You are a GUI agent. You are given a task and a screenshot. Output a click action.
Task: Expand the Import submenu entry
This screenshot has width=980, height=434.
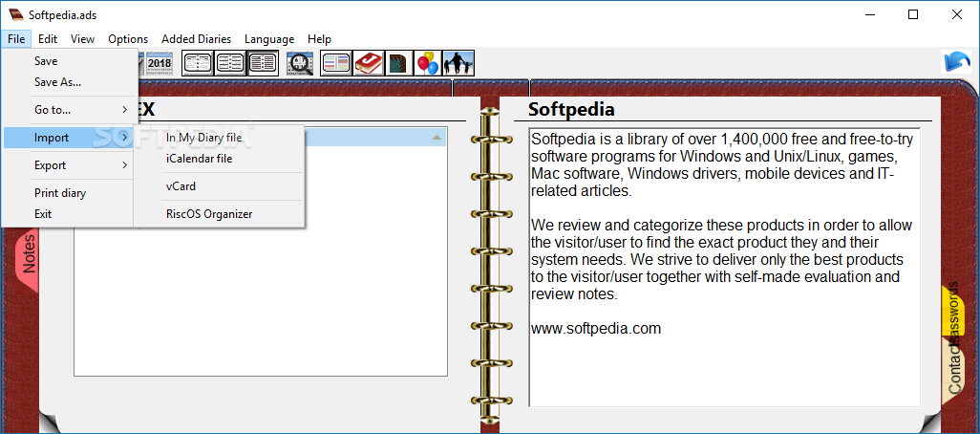point(70,138)
